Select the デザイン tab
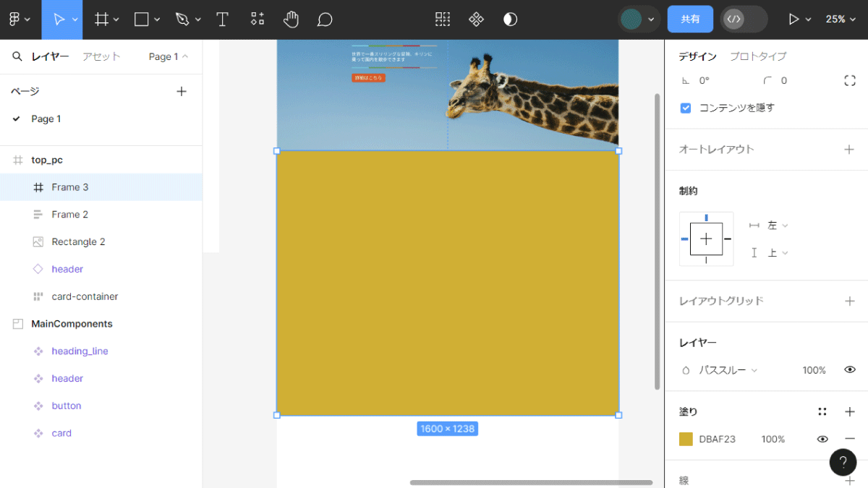This screenshot has width=868, height=488. click(698, 56)
